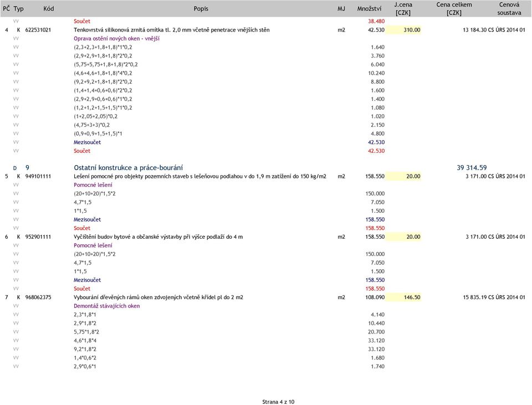The image size is (532, 405).
Task: Select formula "(4,75+3+3)*0,2"
Action: coord(91,125)
